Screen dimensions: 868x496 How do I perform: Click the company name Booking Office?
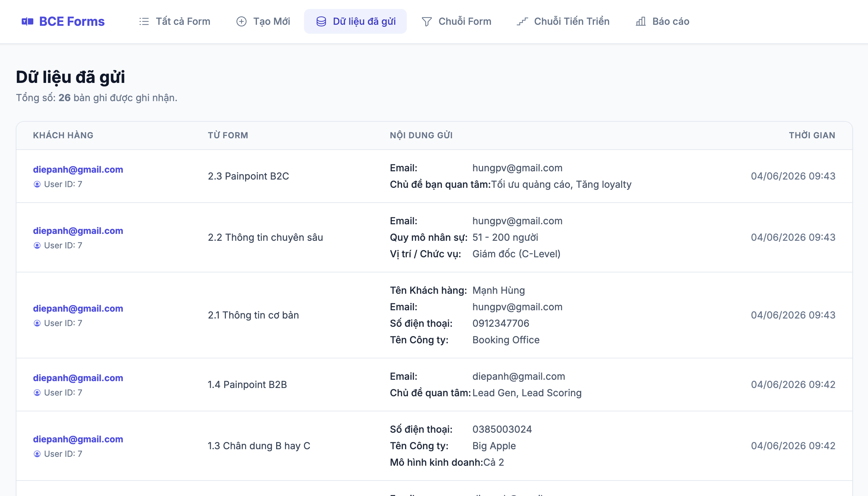click(x=506, y=340)
